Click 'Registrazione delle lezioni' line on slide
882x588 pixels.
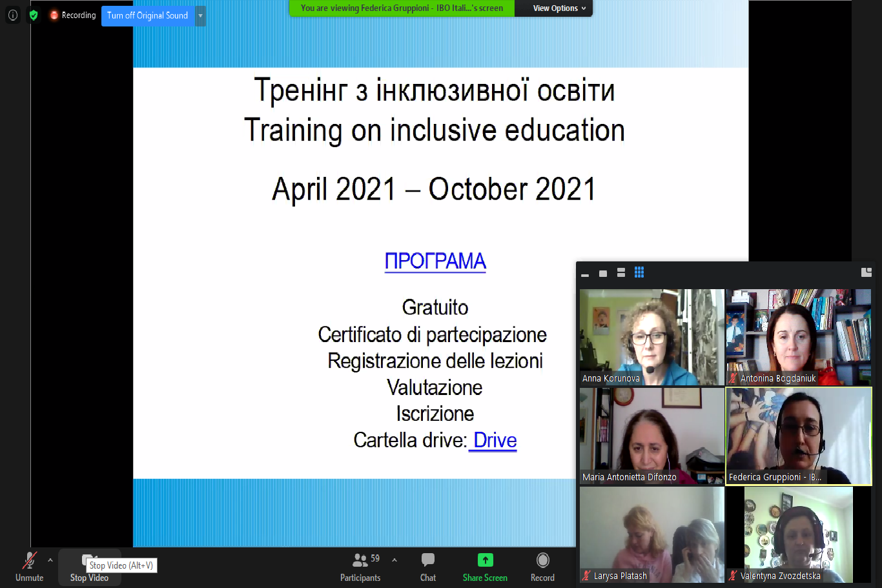point(435,361)
